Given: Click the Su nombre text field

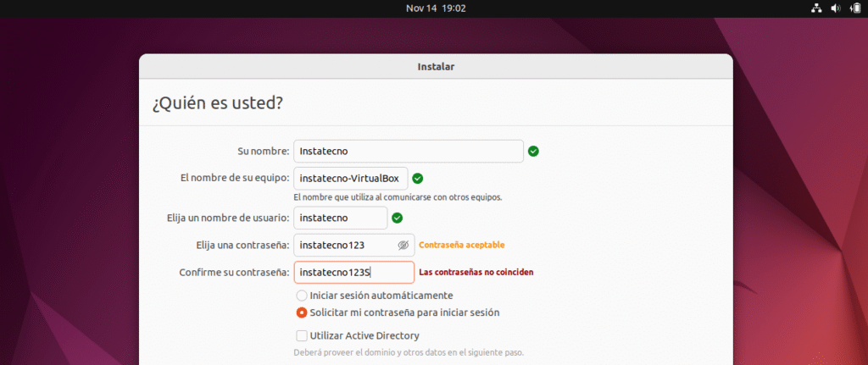Looking at the screenshot, I should point(408,152).
